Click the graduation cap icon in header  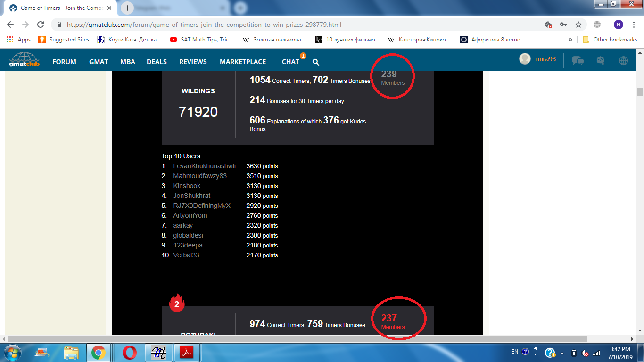point(601,60)
